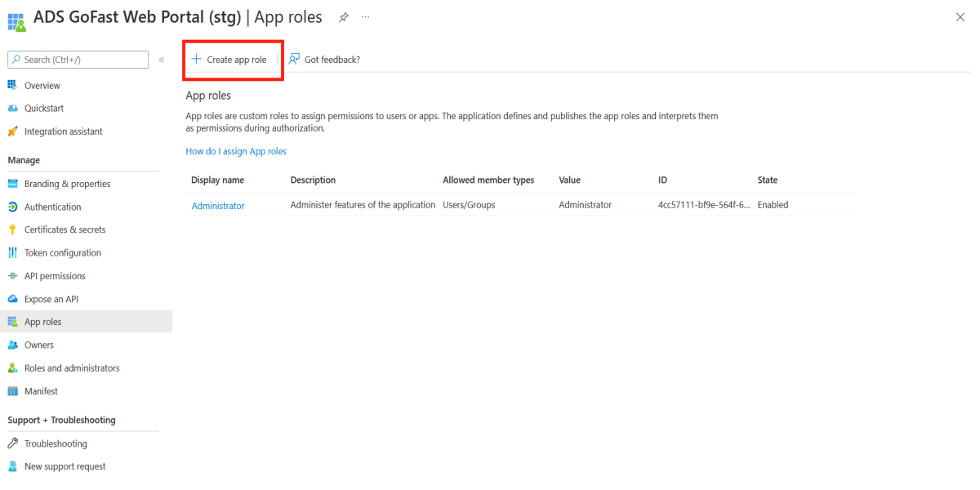Click the App roles content heading

coord(208,96)
